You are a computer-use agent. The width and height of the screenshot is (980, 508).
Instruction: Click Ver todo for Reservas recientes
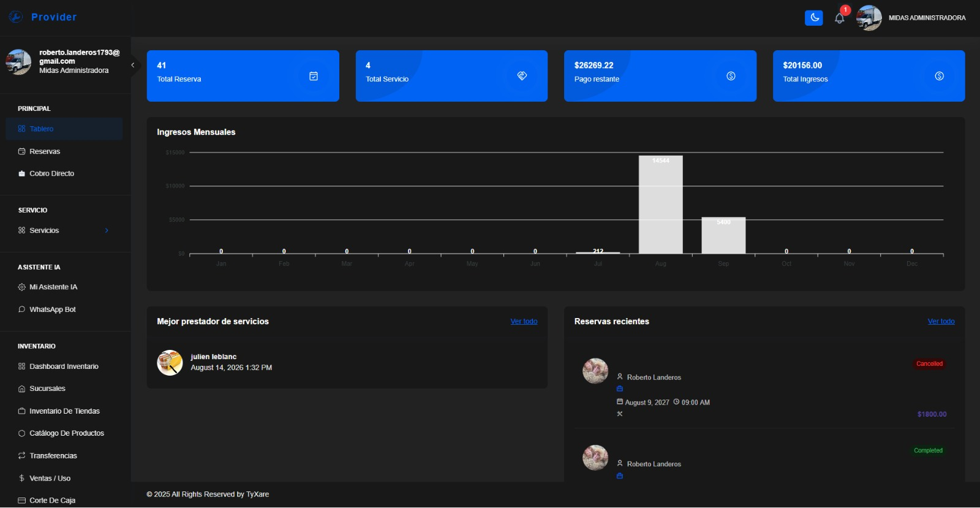pos(941,321)
